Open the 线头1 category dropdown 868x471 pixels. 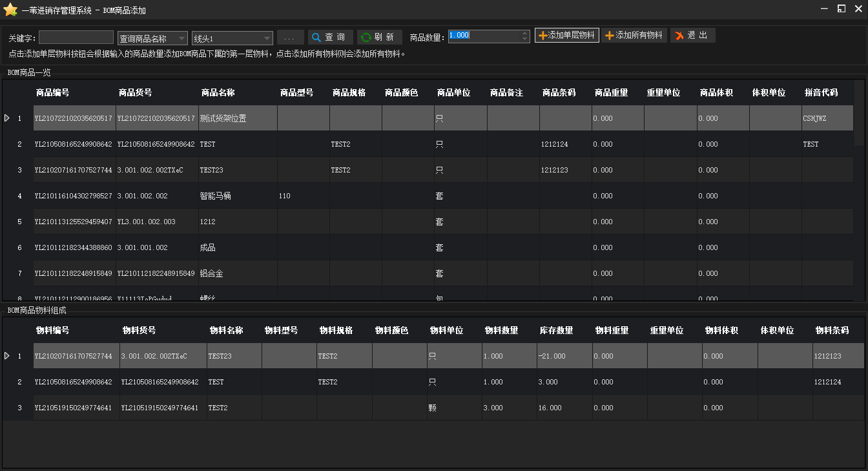(x=232, y=38)
